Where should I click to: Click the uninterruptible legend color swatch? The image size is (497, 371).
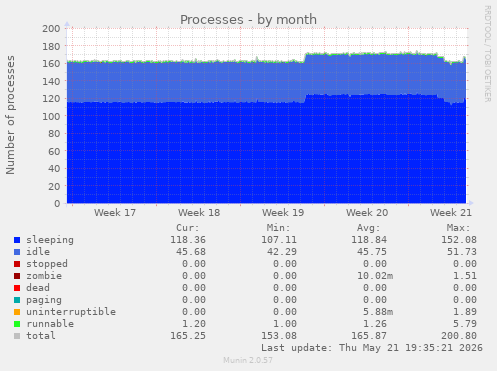point(17,312)
